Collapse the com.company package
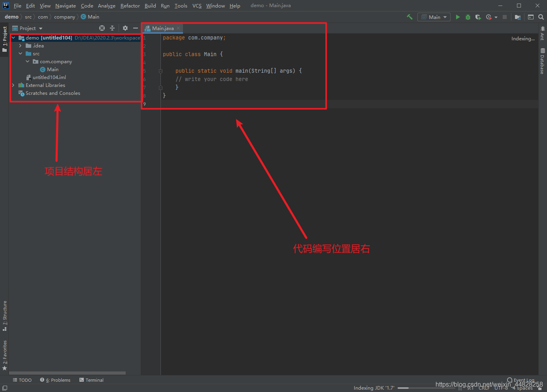547x392 pixels. (x=28, y=62)
